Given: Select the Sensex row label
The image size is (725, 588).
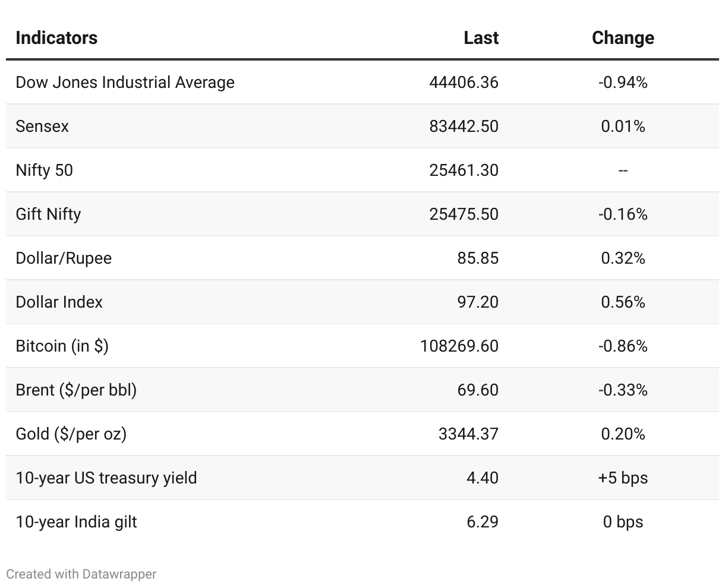Looking at the screenshot, I should click(x=42, y=127).
